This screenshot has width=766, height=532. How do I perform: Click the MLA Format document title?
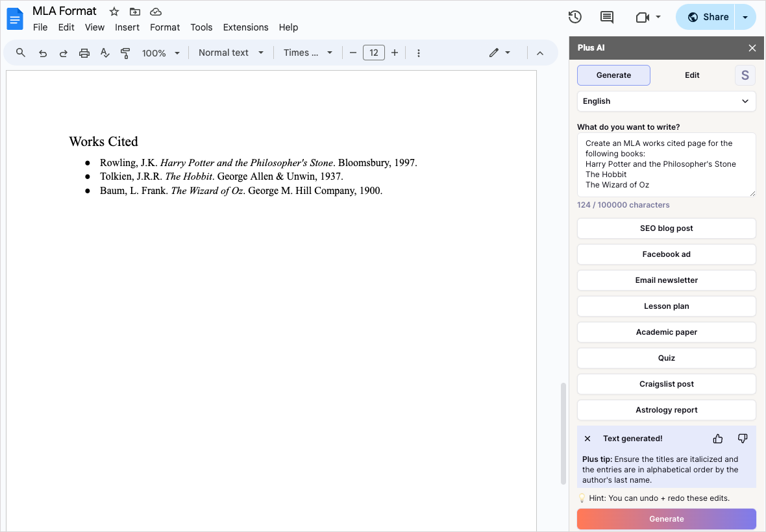[64, 11]
